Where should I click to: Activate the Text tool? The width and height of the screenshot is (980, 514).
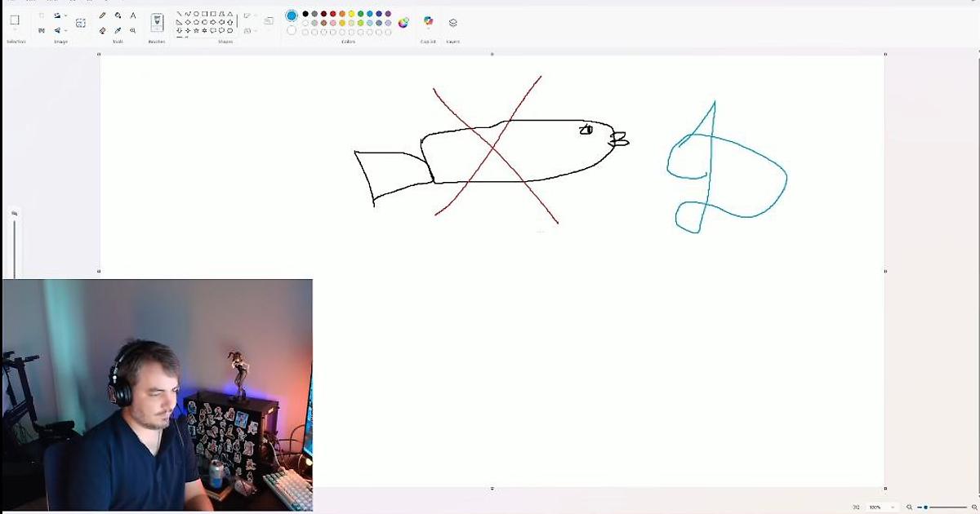133,16
